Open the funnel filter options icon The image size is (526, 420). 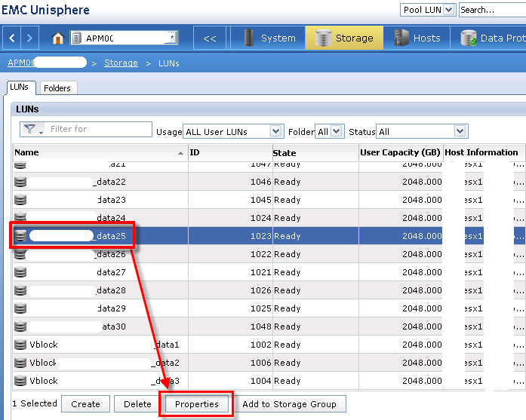click(32, 130)
